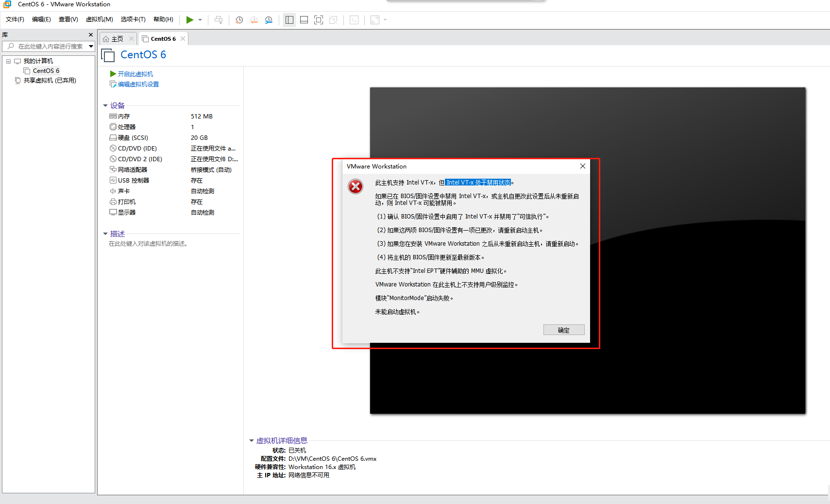The image size is (830, 504).
Task: Open the 查看(V) menu
Action: (x=68, y=19)
